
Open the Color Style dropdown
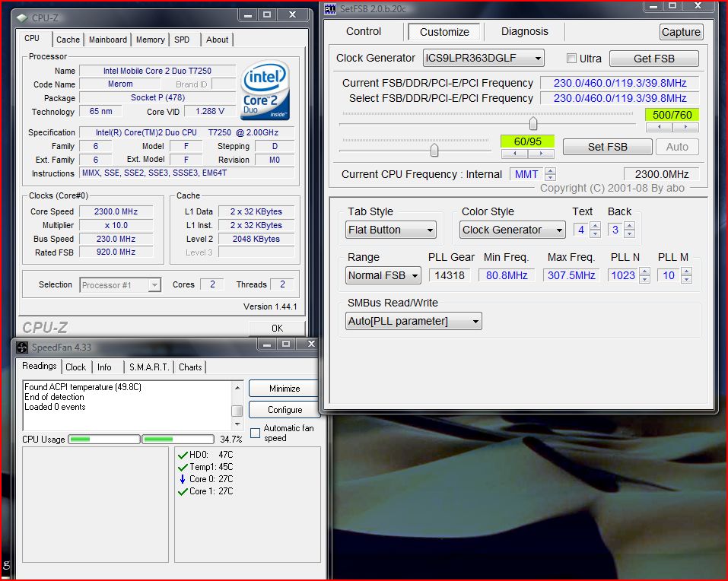512,230
